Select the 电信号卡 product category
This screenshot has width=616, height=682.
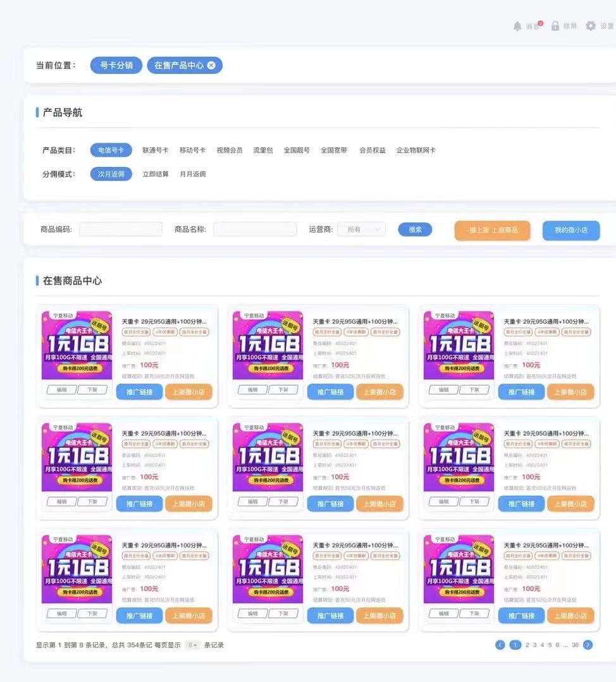tap(111, 150)
